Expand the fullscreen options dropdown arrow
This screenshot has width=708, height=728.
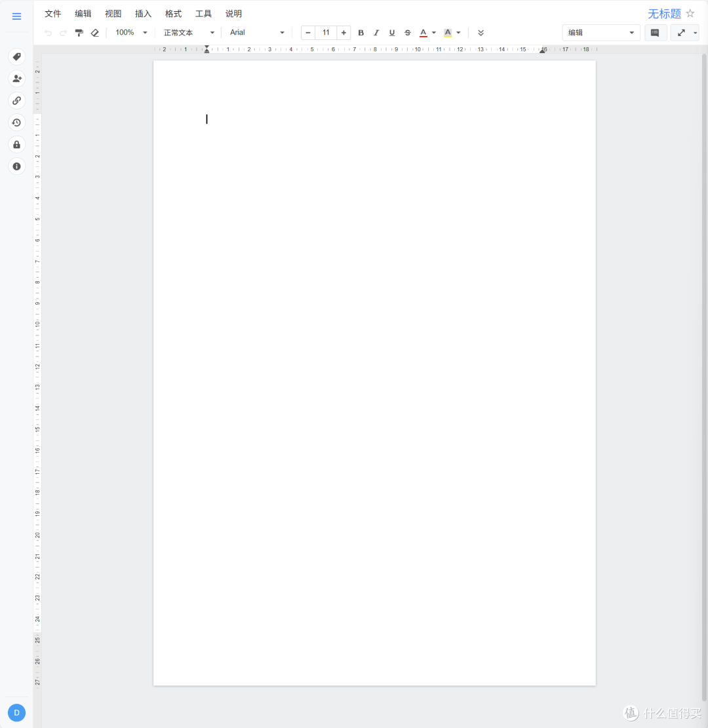tap(695, 33)
